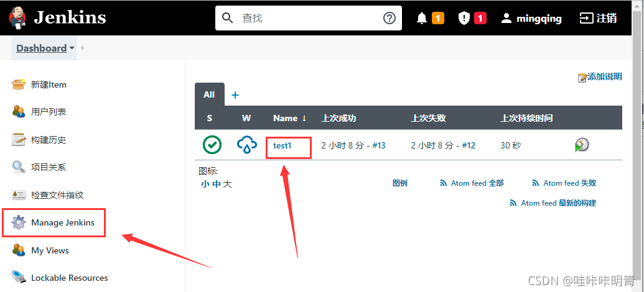Click RSS icon beside Atom feed 最新的构建
The height and width of the screenshot is (292, 644).
(x=513, y=203)
